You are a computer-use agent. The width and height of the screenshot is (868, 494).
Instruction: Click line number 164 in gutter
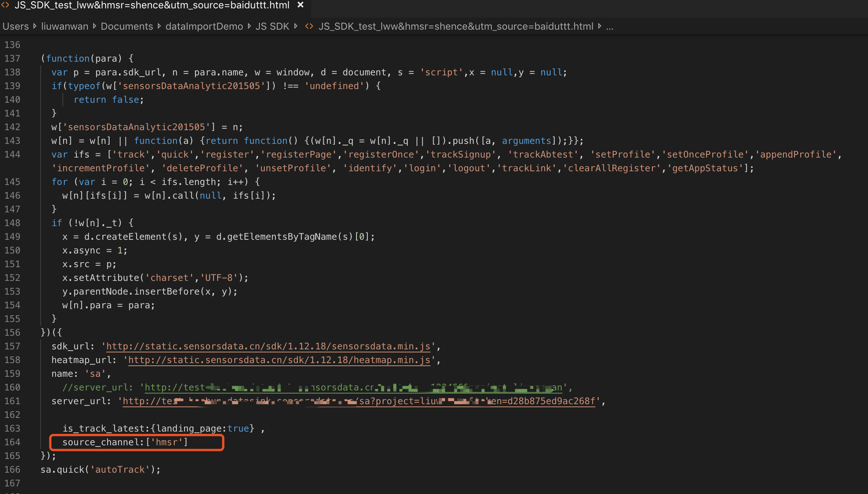point(13,442)
